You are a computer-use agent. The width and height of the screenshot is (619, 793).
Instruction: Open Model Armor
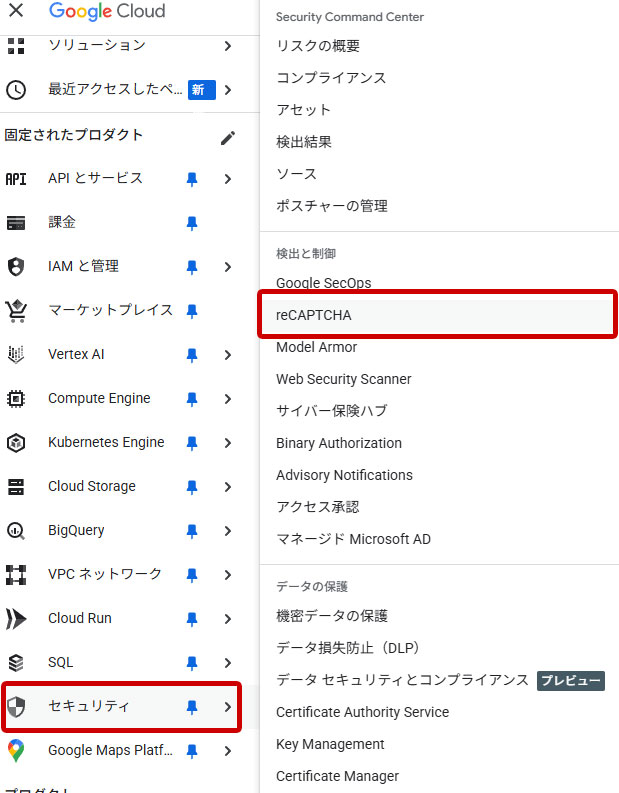pos(317,347)
